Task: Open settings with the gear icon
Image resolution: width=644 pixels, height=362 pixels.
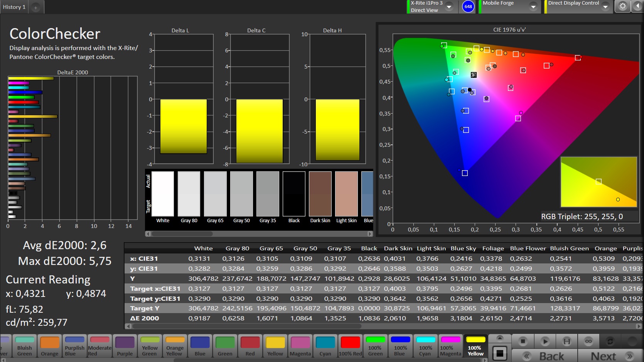Action: (622, 7)
